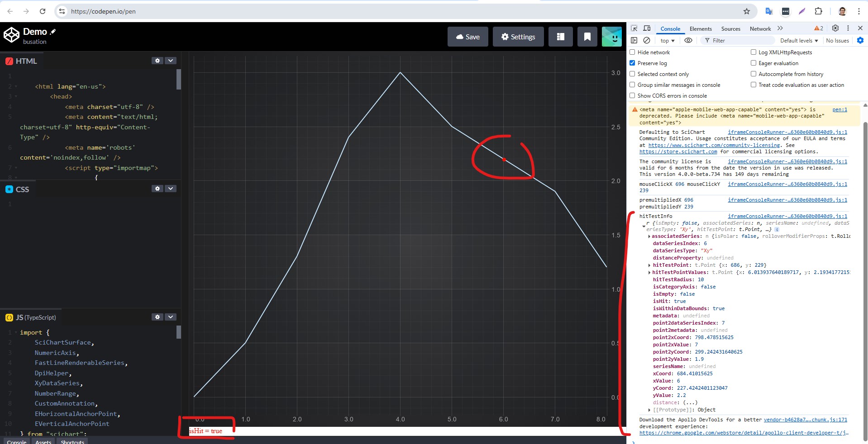Screen dimensions: 868x444
Task: Click the CodePen Save button
Action: tap(467, 37)
